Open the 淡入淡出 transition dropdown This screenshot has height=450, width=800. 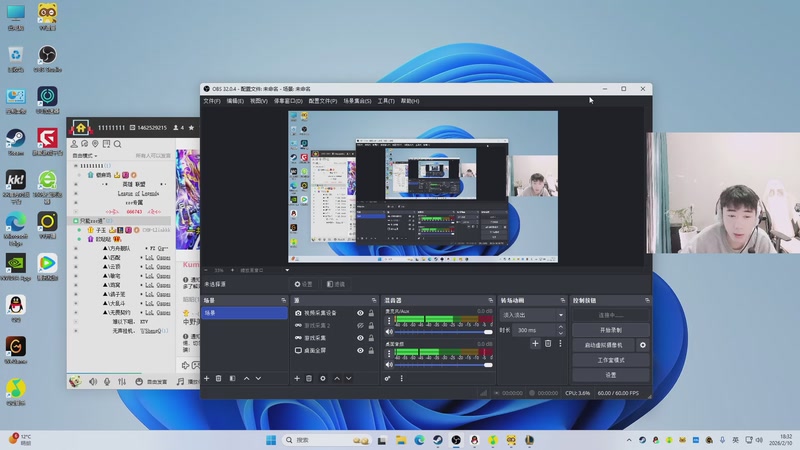[533, 315]
